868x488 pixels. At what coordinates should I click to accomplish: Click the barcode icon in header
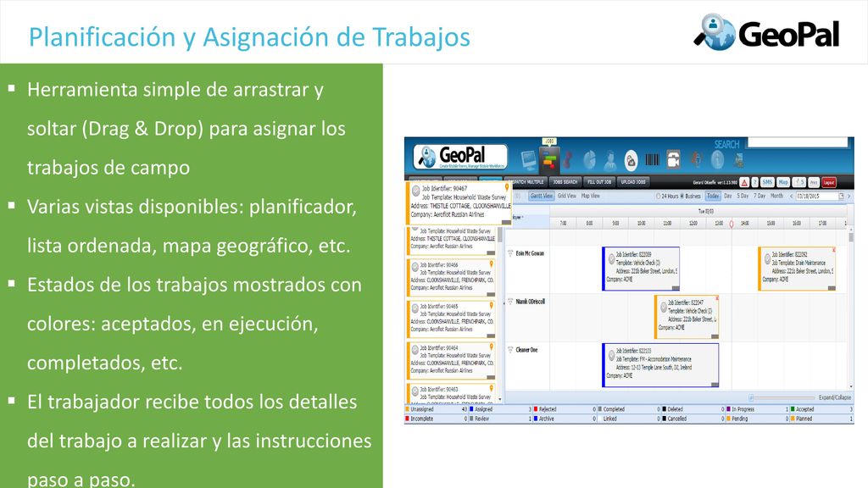pos(652,160)
